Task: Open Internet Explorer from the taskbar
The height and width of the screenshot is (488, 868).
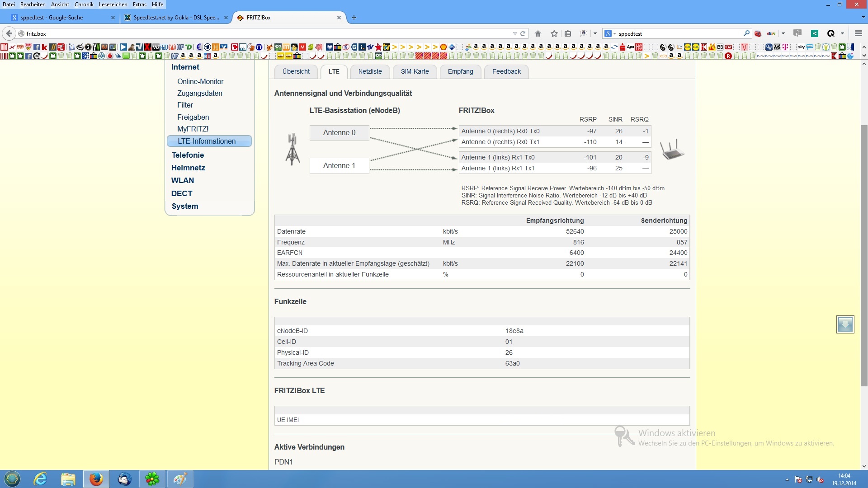Action: pyautogui.click(x=40, y=479)
